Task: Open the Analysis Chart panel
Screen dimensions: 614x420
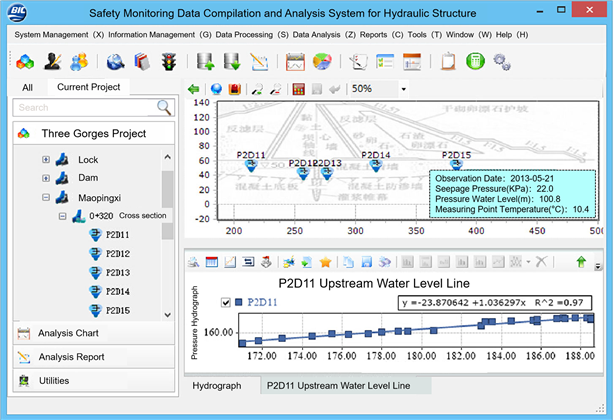Action: [x=94, y=333]
